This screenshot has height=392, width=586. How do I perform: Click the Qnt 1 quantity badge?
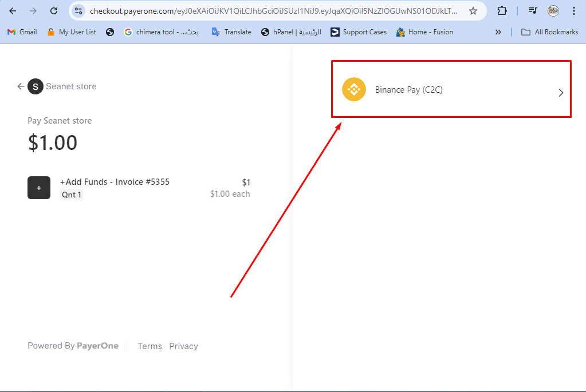72,195
